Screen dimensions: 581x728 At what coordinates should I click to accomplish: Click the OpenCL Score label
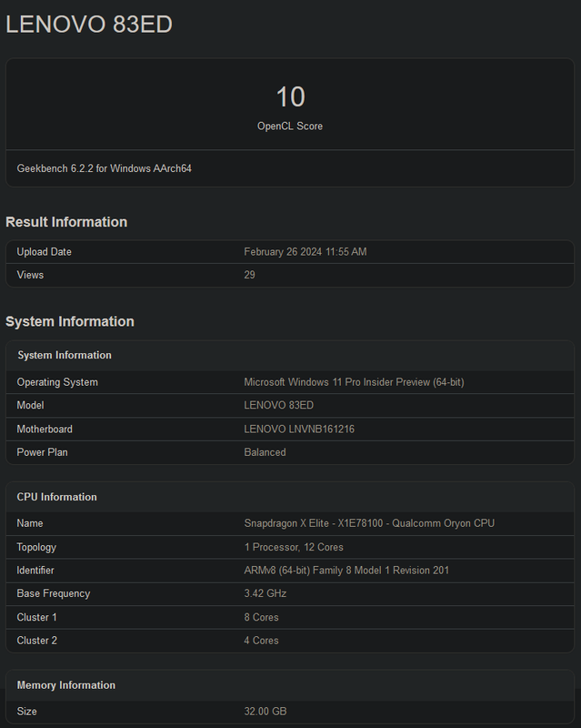(290, 126)
